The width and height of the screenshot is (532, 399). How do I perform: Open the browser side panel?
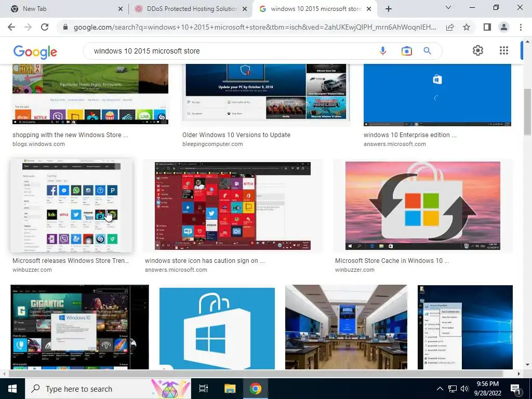pyautogui.click(x=487, y=27)
